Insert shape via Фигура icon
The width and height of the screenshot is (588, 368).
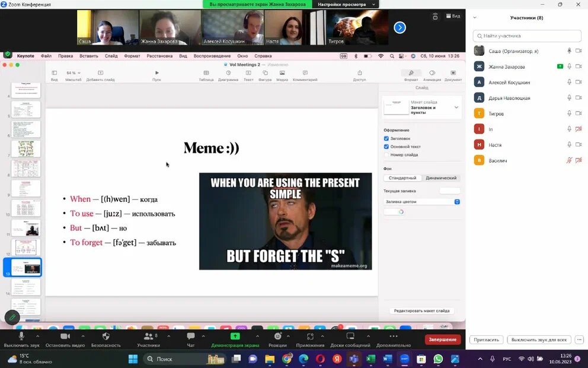[265, 73]
